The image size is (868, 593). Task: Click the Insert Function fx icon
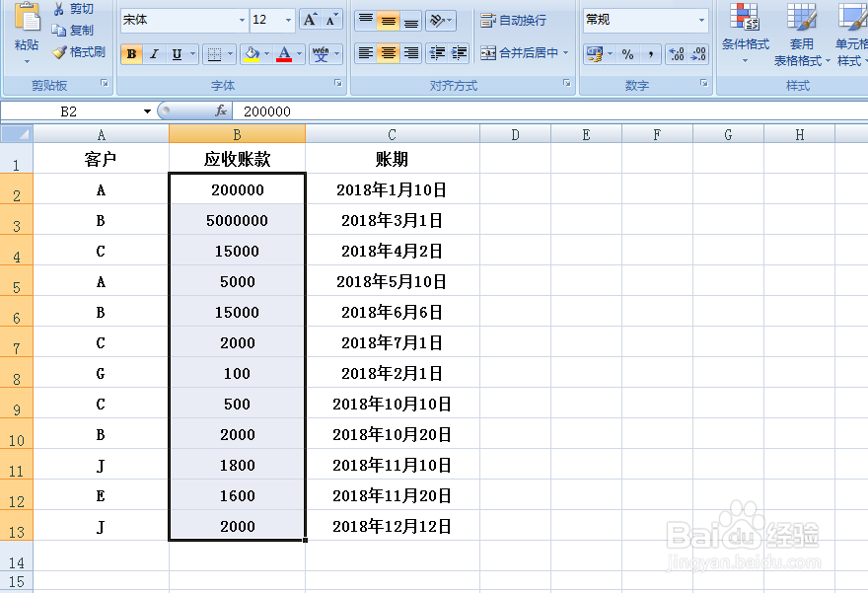pyautogui.click(x=221, y=111)
